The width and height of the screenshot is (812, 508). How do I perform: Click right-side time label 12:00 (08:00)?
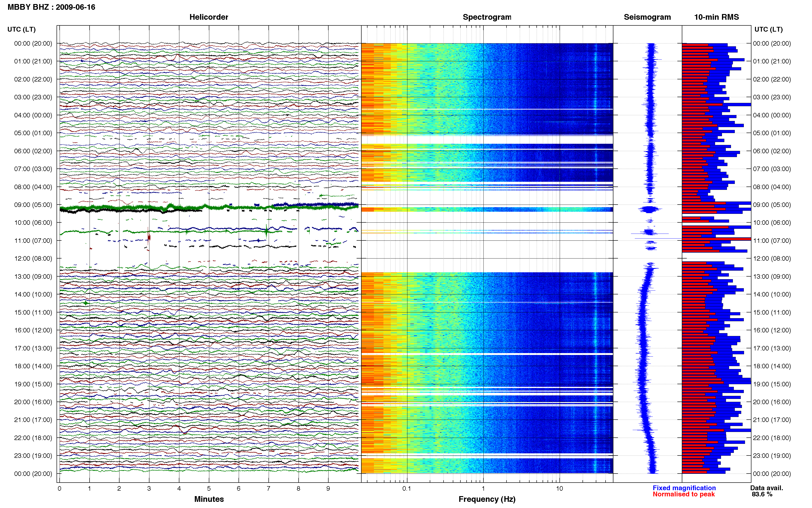pos(772,258)
